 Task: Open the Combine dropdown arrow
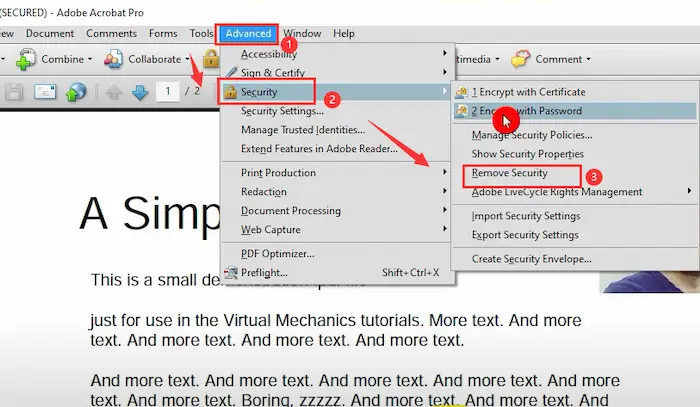[x=90, y=59]
